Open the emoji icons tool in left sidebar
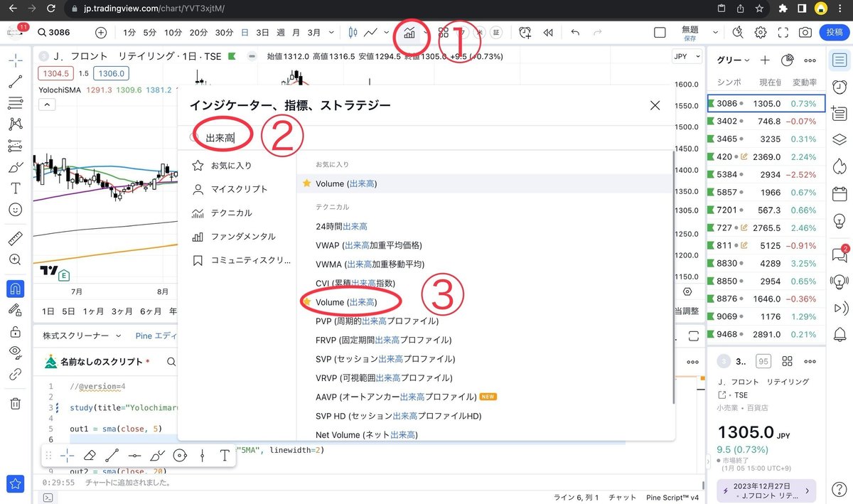The height and width of the screenshot is (504, 853). tap(15, 210)
